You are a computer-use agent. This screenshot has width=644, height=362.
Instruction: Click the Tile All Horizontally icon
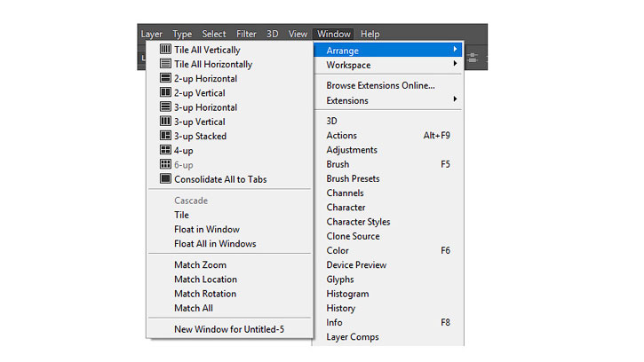(165, 64)
